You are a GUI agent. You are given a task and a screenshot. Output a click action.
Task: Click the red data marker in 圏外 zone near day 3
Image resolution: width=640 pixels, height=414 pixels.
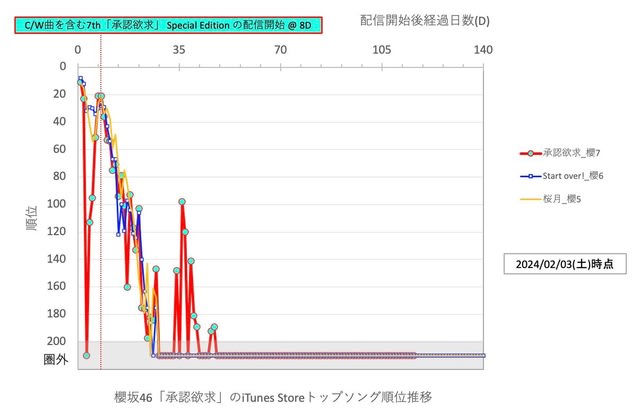pos(86,356)
